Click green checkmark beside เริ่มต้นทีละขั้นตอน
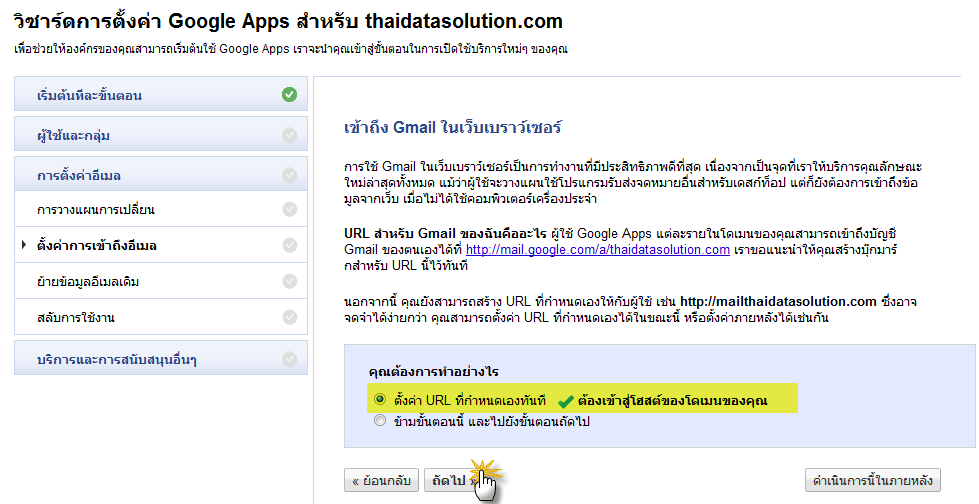The width and height of the screenshot is (979, 504). (289, 95)
